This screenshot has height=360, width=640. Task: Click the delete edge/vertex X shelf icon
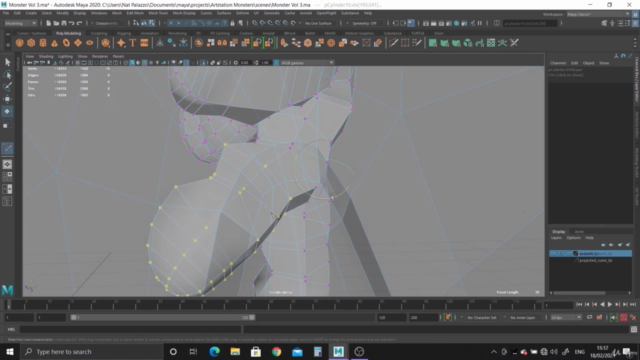pyautogui.click(x=514, y=43)
